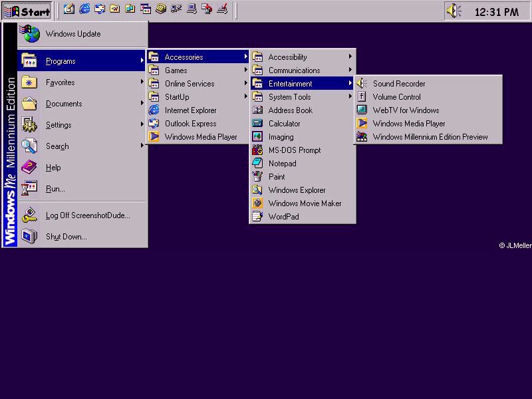Expand the StartUp submenu arrow
532x399 pixels.
pyautogui.click(x=245, y=96)
